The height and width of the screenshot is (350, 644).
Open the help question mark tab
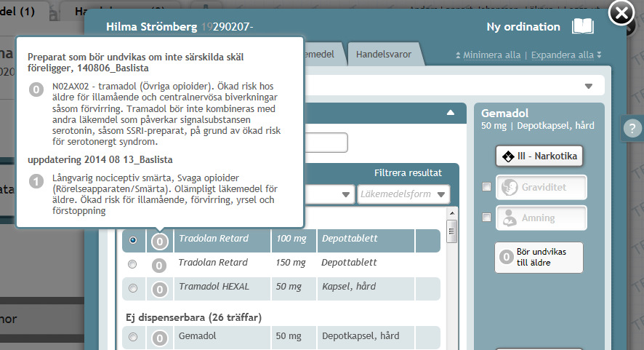632,128
